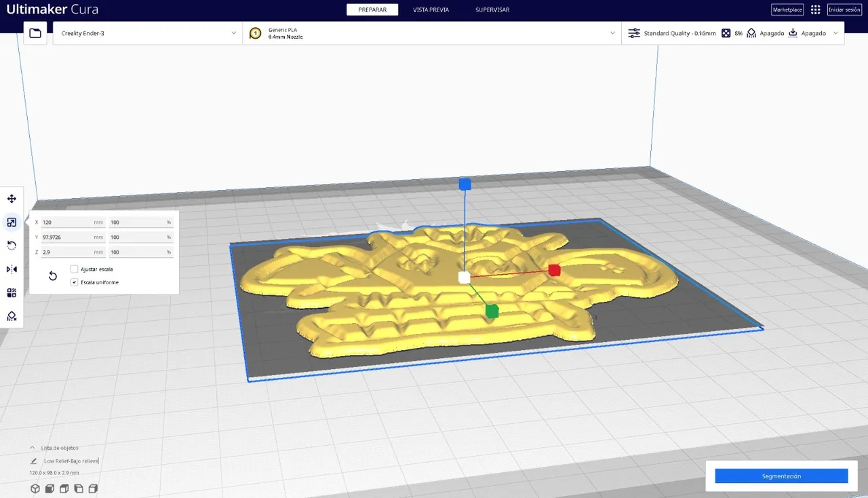This screenshot has height=498, width=868.
Task: Expand the Generic PLA material dropdown
Action: (432, 33)
